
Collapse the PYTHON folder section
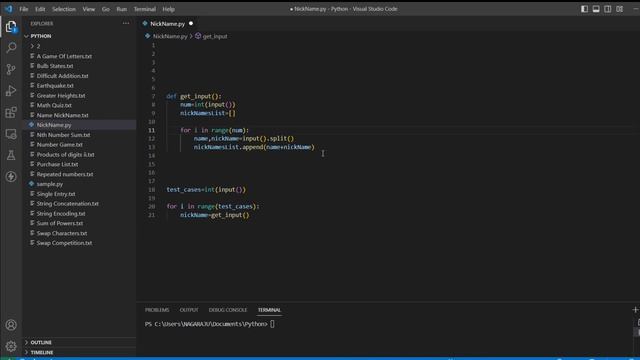(x=41, y=36)
